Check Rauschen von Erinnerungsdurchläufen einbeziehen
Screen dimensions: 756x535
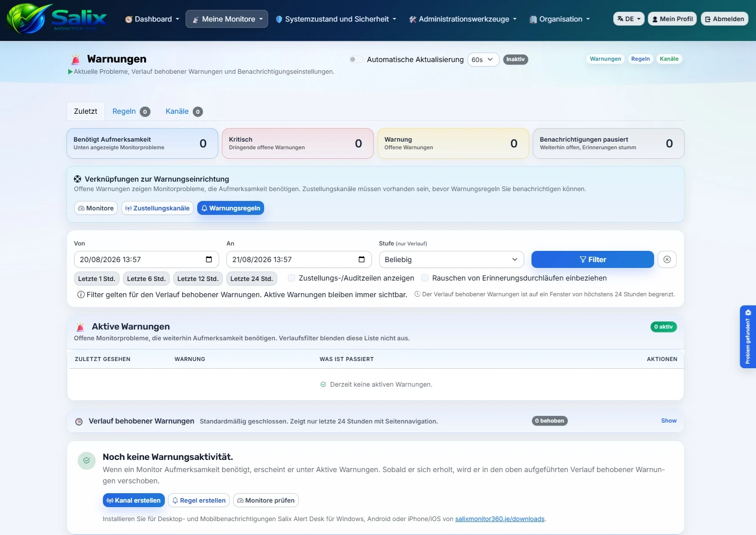coord(425,278)
